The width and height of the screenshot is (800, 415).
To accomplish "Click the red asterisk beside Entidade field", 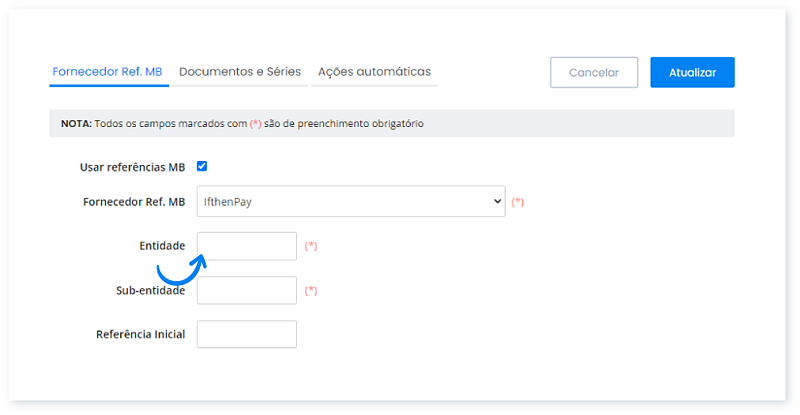I will 311,246.
